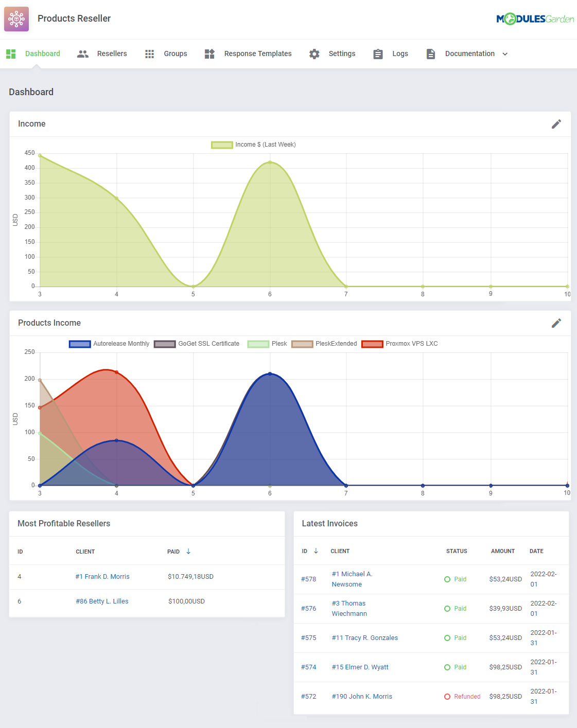
Task: Toggle Autorelease Monthly legend swatch
Action: click(80, 344)
